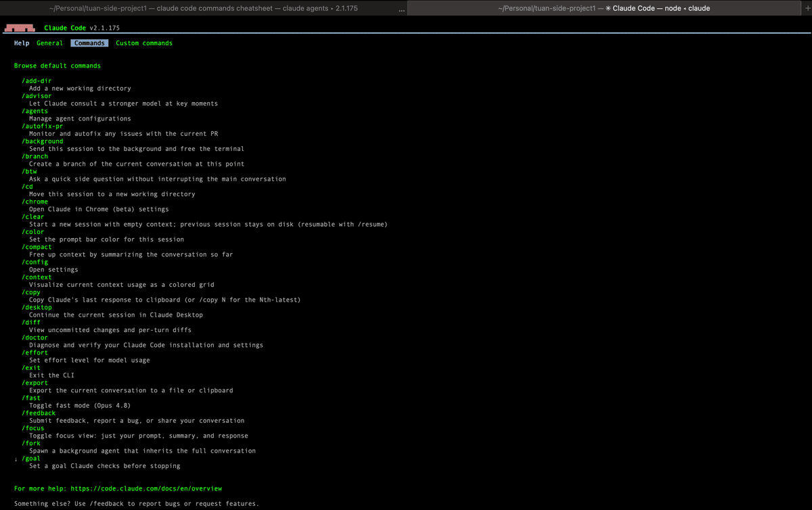Screen dimensions: 812x510
Task: Click 'Add a new working directory' description
Action: 80,89
